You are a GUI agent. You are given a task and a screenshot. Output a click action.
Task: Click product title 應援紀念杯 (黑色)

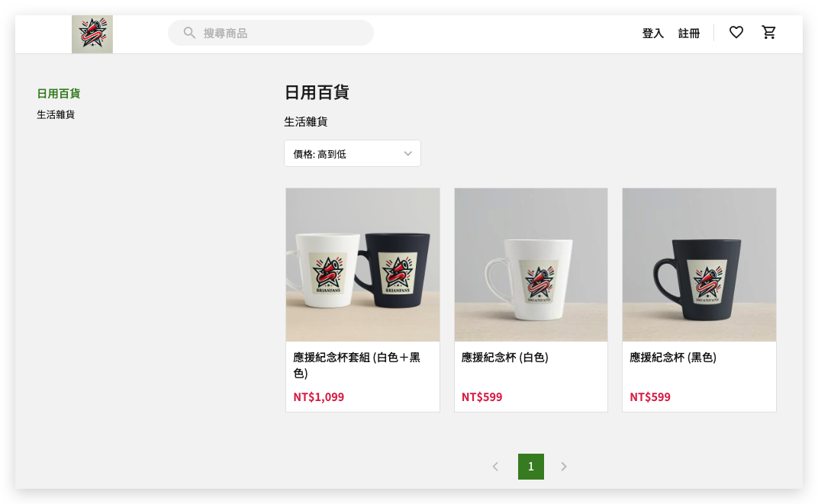pos(673,357)
